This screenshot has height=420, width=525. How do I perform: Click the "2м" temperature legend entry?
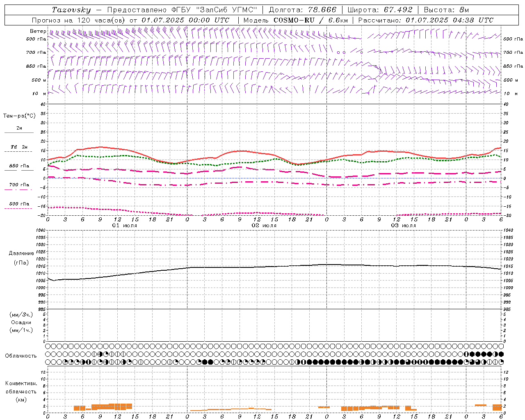(19, 128)
